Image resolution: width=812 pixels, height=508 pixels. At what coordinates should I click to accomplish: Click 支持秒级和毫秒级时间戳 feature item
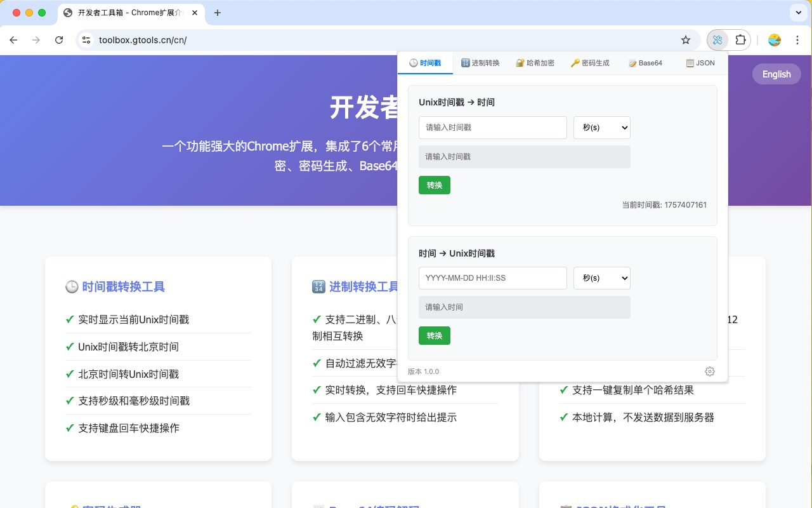coord(159,401)
